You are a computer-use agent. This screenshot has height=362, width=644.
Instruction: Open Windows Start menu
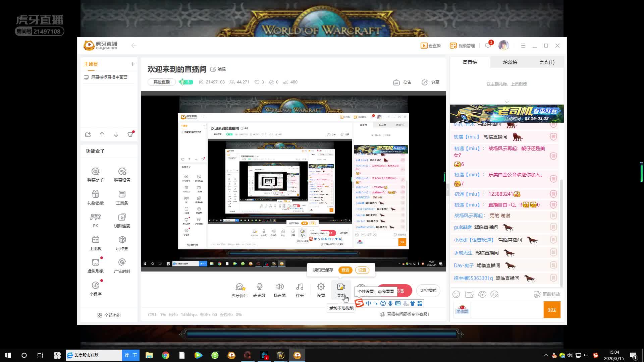(8, 355)
